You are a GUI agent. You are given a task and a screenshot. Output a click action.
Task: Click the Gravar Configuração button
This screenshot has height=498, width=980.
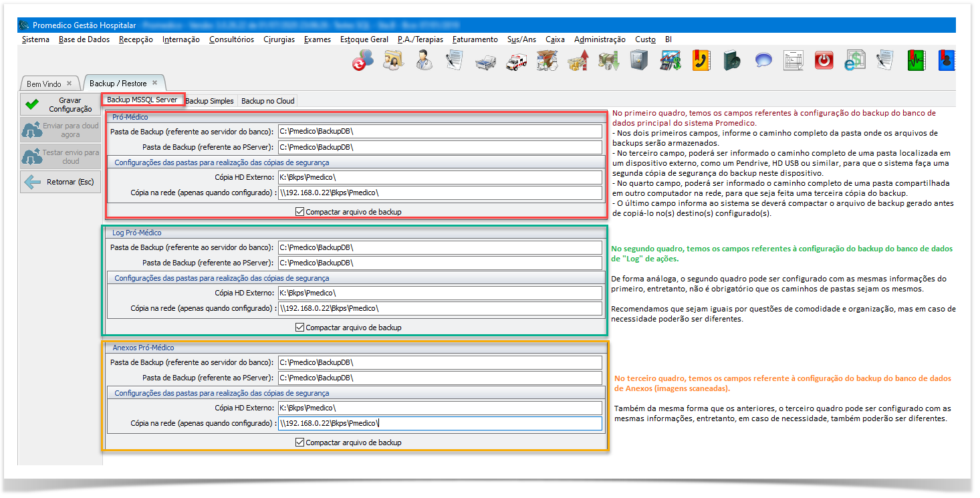[61, 105]
